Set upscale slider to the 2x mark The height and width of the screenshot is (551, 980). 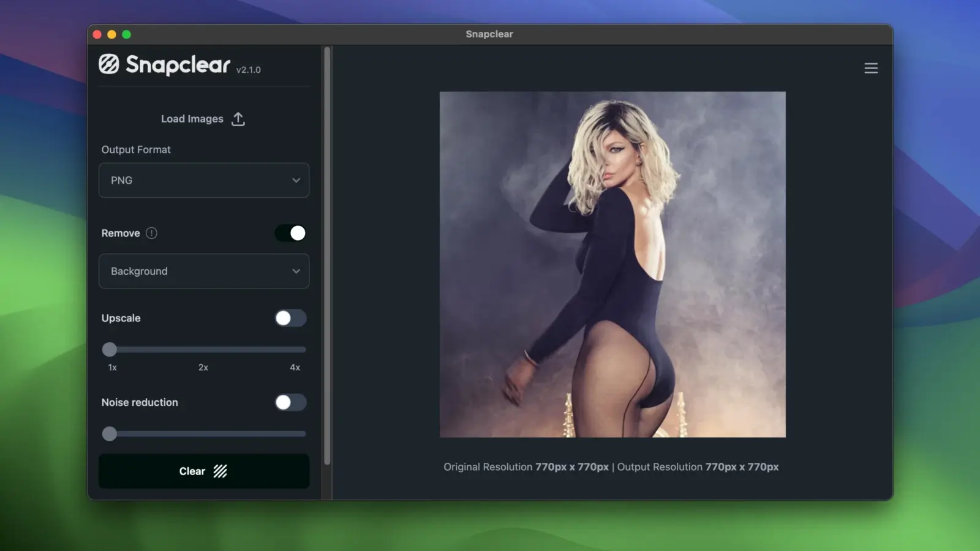pos(204,350)
